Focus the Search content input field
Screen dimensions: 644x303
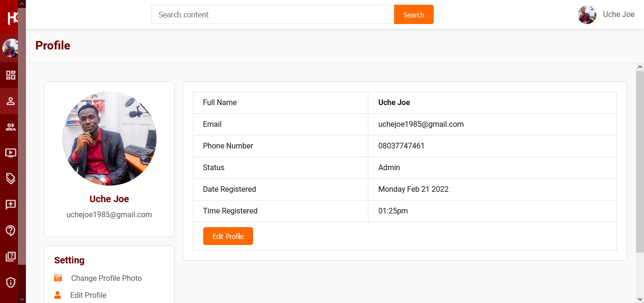click(272, 15)
